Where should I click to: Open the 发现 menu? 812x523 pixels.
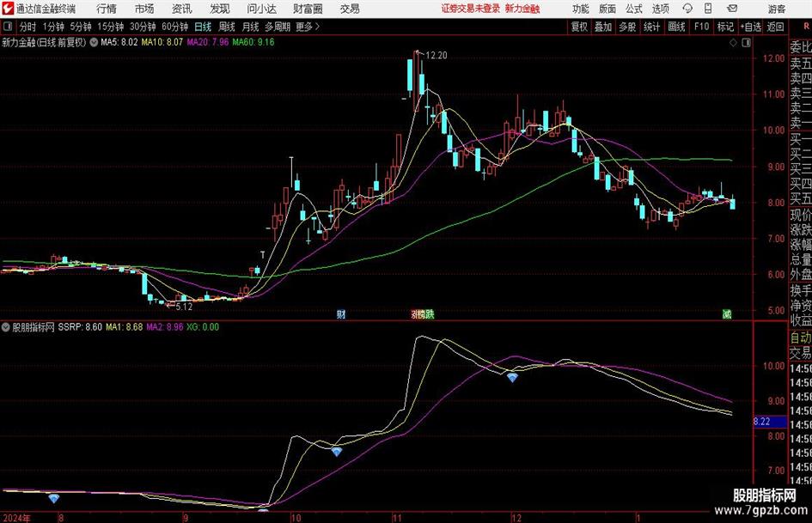[x=220, y=9]
